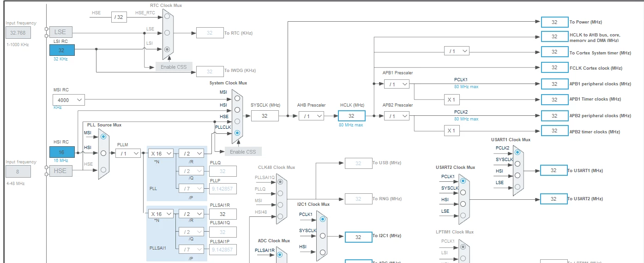This screenshot has height=263, width=644.
Task: Select HSI for USART2 Clock Mux
Action: coord(463,204)
